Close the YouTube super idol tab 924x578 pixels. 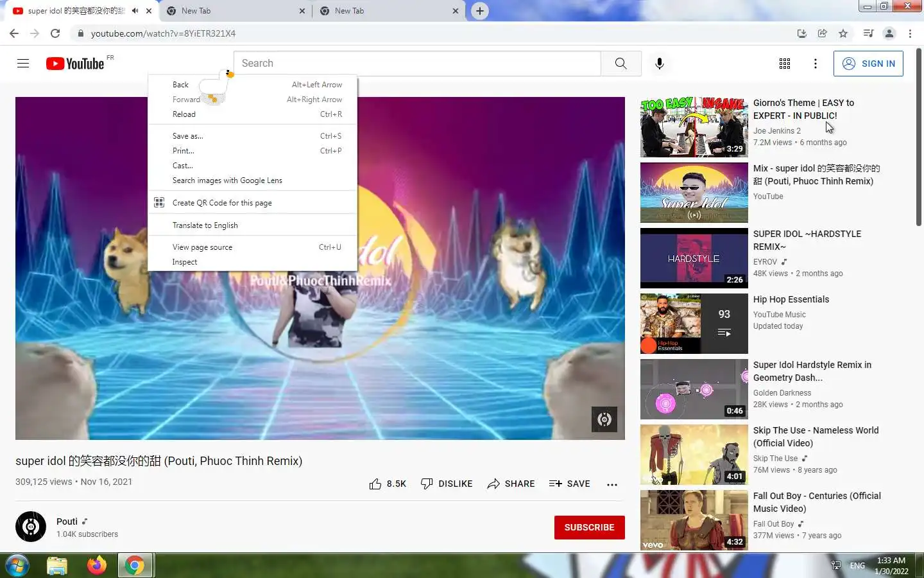[x=149, y=11]
